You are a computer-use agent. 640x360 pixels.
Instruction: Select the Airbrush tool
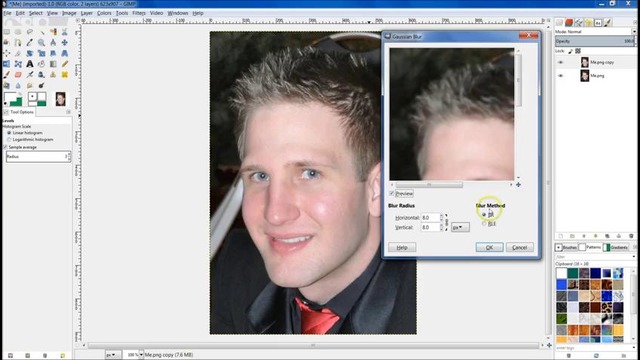[x=30, y=75]
